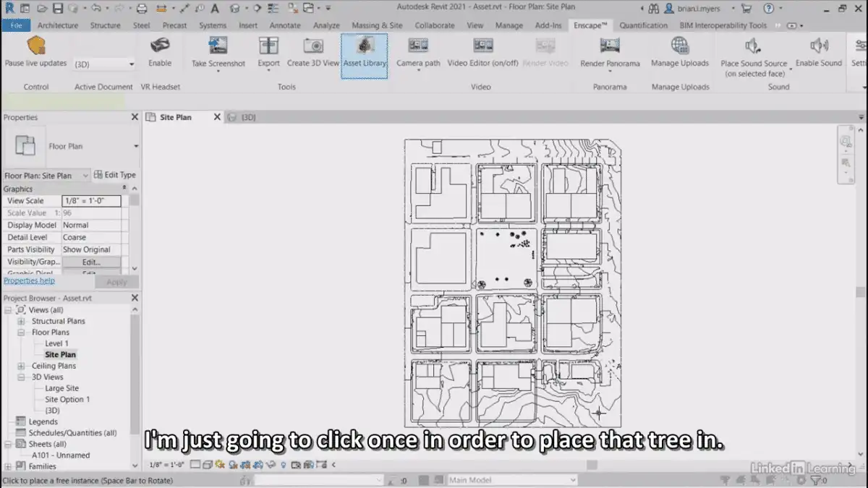Open the Properties help link
Viewport: 868px width, 488px height.
(x=29, y=281)
